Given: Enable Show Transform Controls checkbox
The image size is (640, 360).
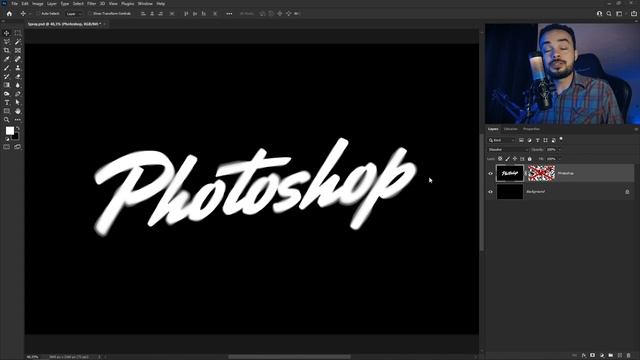Looking at the screenshot, I should click(x=89, y=13).
